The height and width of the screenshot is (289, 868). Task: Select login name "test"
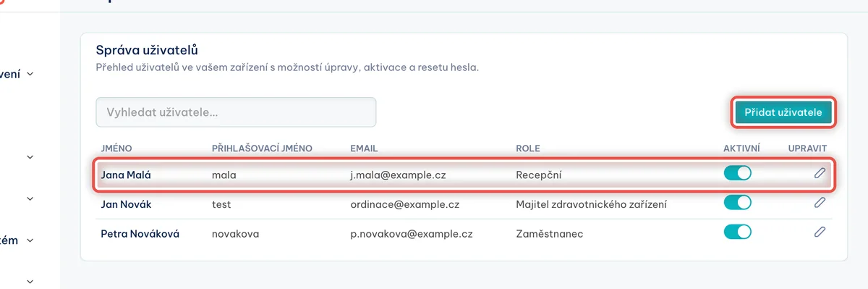pos(221,204)
